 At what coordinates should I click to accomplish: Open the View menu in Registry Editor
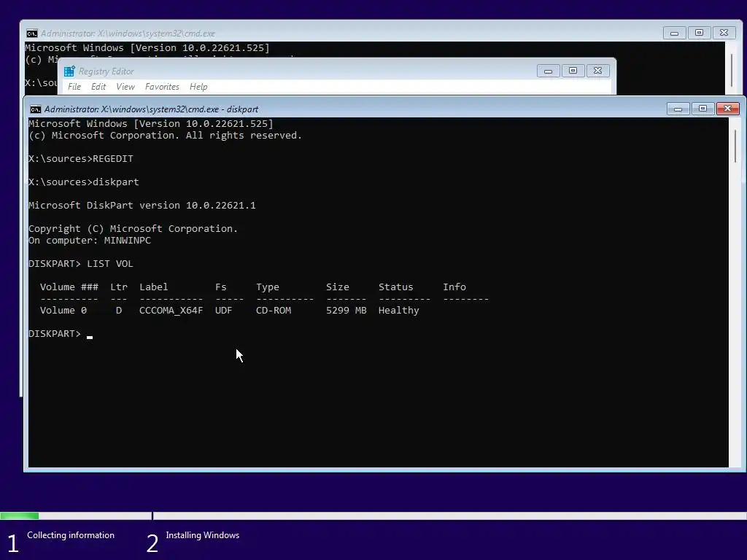(x=125, y=87)
